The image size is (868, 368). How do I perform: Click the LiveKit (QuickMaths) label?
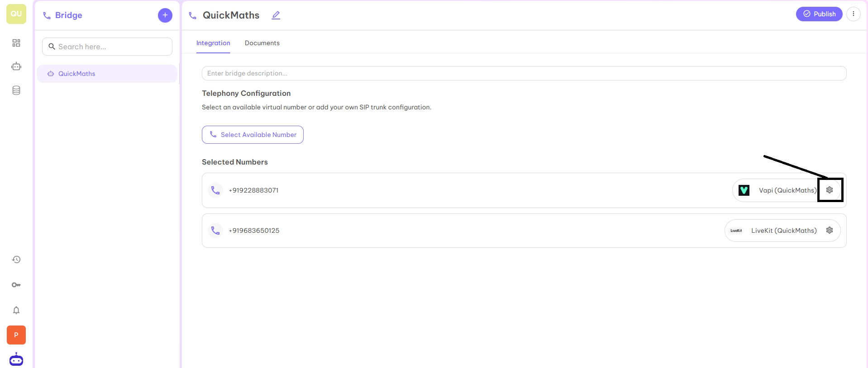click(784, 231)
